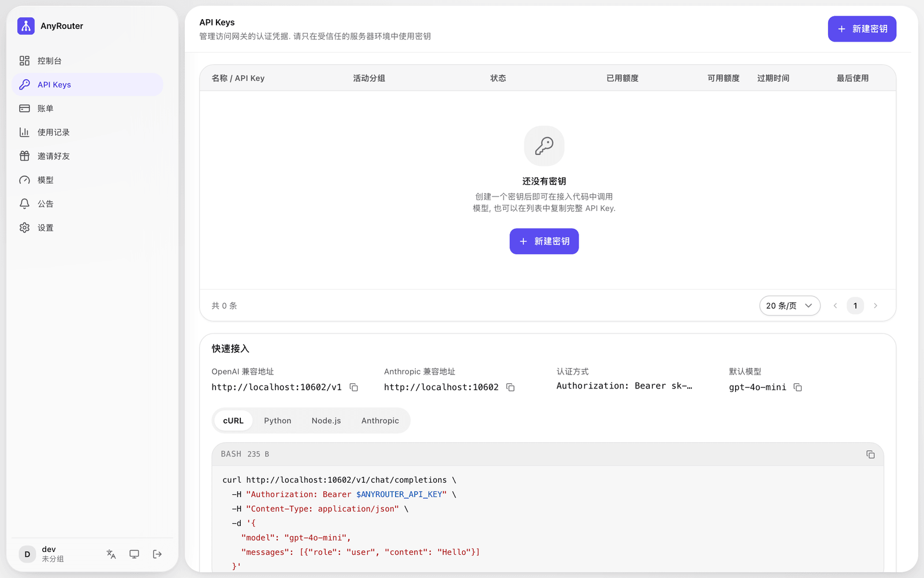Click the AnyRouter logo icon
Image resolution: width=924 pixels, height=578 pixels.
pyautogui.click(x=26, y=26)
